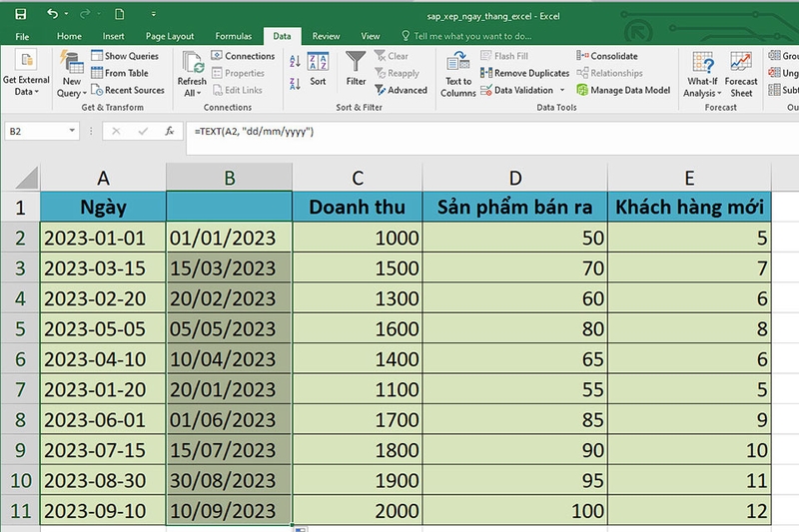Click the header cell "Sản phẩm bán ra"
Image resolution: width=799 pixels, height=532 pixels.
514,208
